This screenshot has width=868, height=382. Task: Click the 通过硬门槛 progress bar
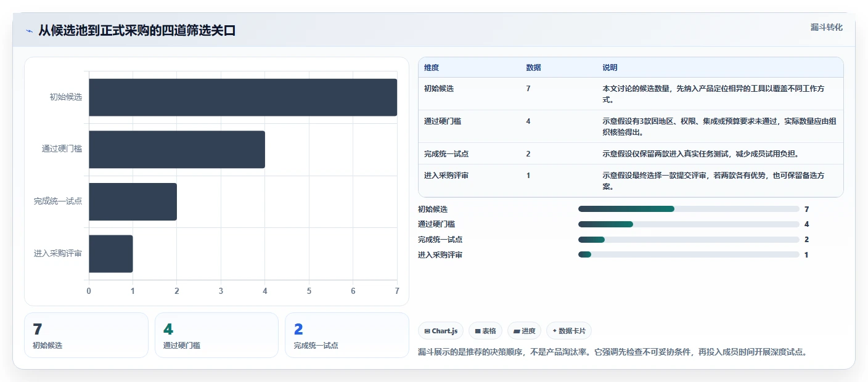tap(689, 224)
